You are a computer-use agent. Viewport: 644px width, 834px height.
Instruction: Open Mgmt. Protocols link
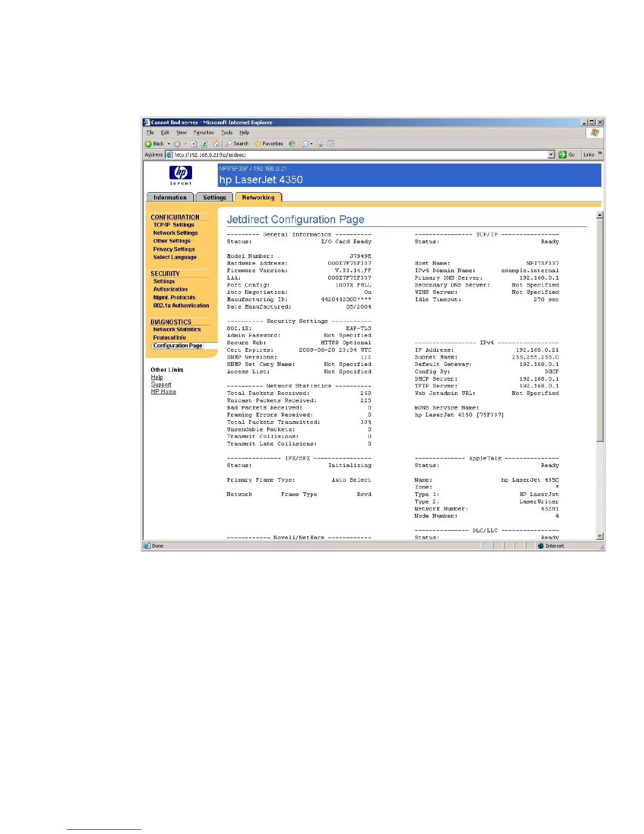tap(174, 297)
